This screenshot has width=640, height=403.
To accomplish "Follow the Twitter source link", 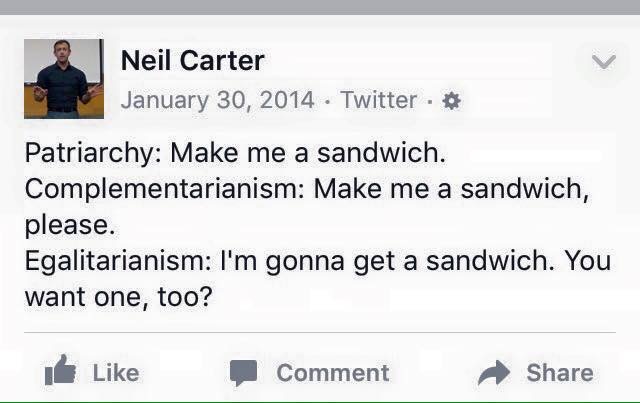I will click(378, 100).
